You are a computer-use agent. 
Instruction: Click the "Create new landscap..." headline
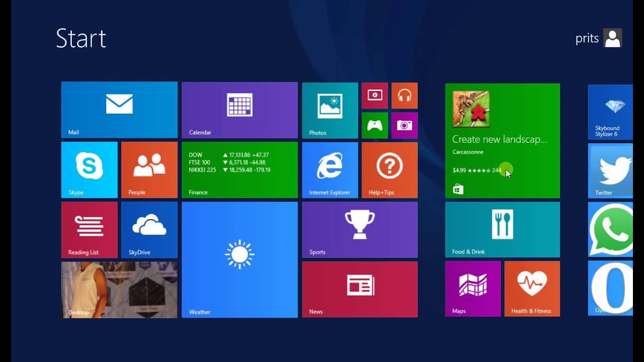[x=500, y=139]
